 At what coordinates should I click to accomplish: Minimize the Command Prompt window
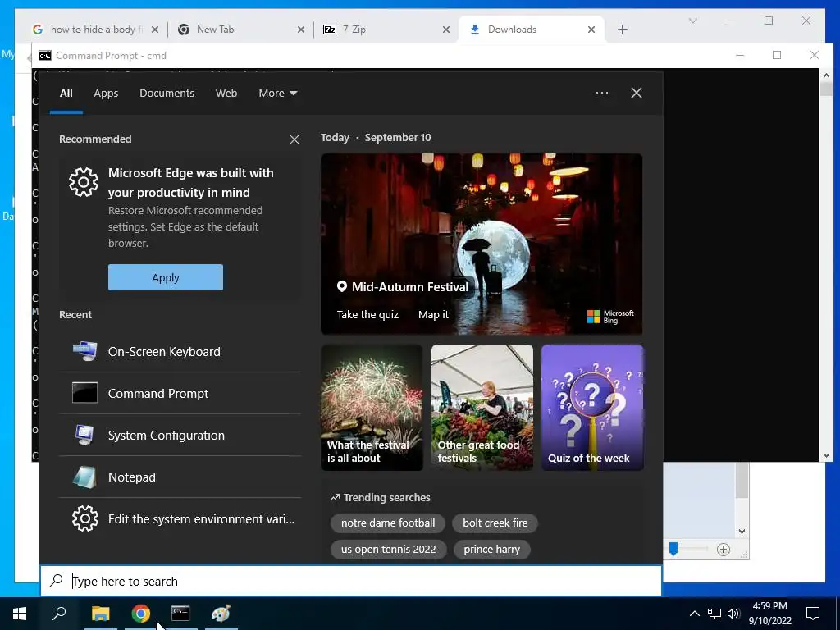(x=740, y=55)
